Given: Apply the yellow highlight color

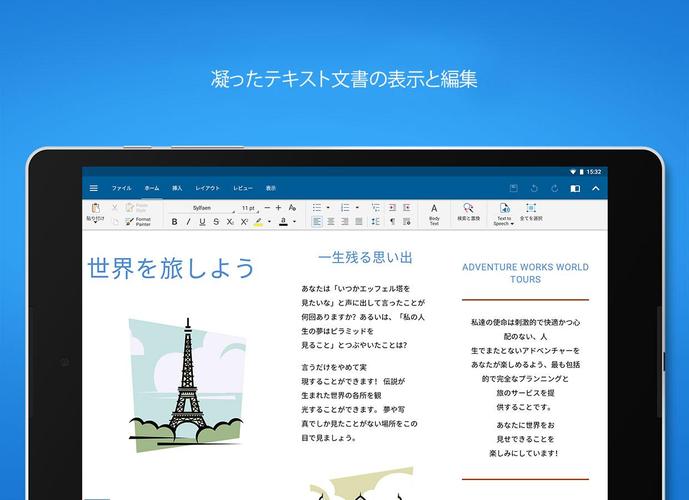Looking at the screenshot, I should point(258,222).
